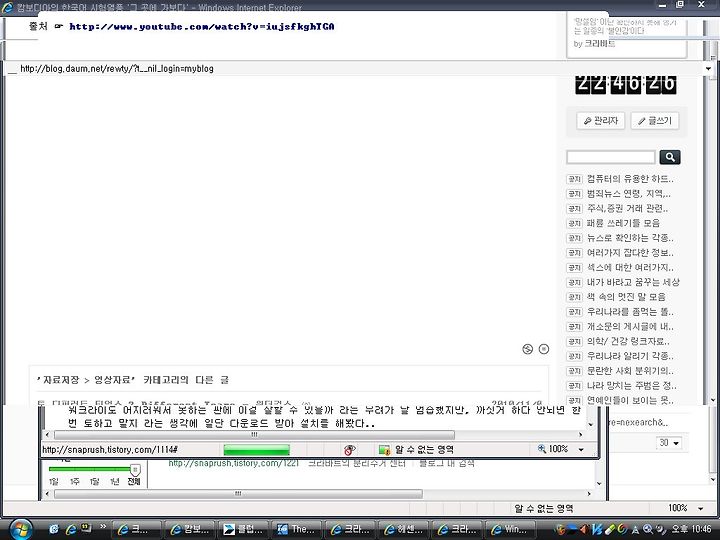Click the green loading progress bar
This screenshot has height=540, width=720.
point(256,450)
